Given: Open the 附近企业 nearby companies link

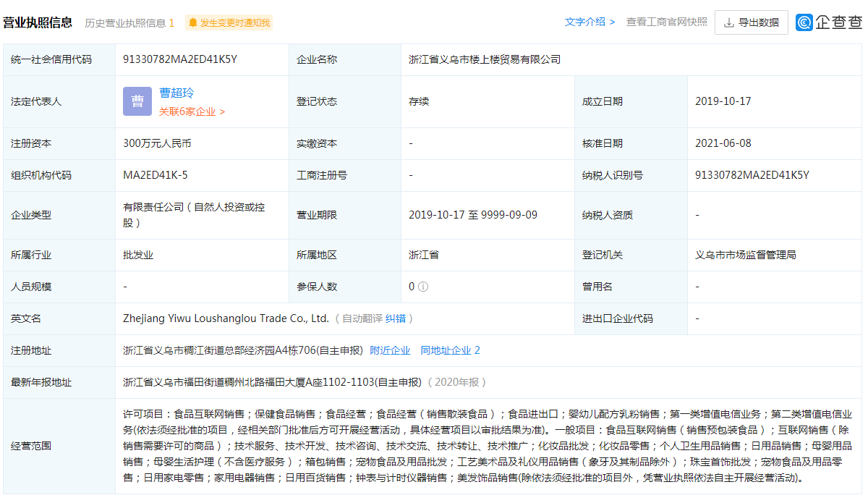Looking at the screenshot, I should coord(390,350).
